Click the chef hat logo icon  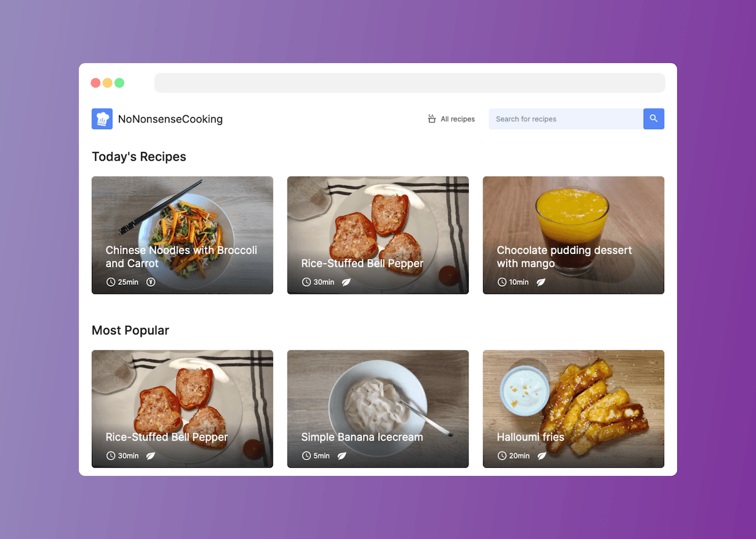[x=102, y=119]
